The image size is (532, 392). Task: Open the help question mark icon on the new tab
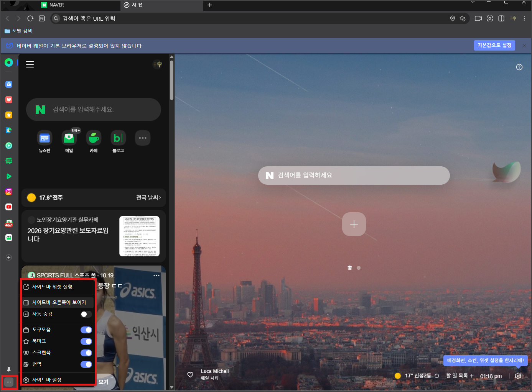519,67
